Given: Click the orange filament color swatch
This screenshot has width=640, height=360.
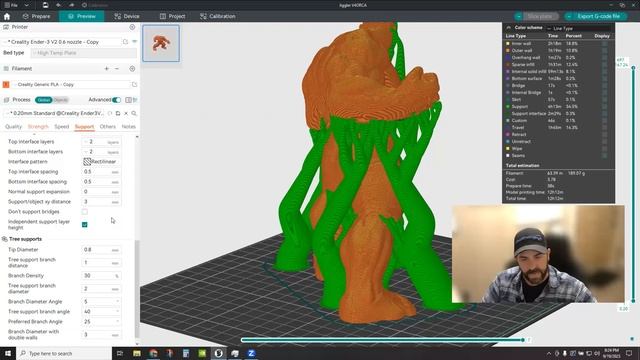Looking at the screenshot, I should tap(6, 84).
